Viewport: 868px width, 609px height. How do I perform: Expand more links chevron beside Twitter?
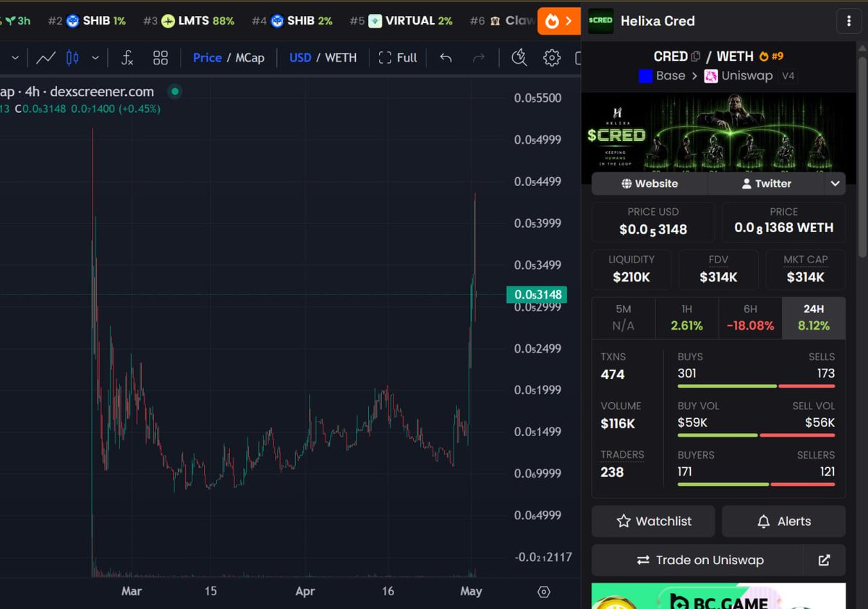(835, 184)
